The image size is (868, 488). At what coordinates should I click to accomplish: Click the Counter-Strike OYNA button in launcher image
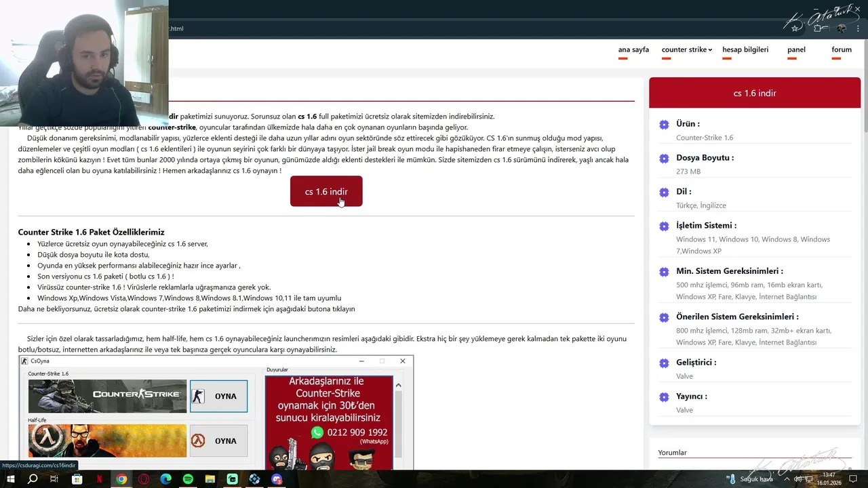218,396
